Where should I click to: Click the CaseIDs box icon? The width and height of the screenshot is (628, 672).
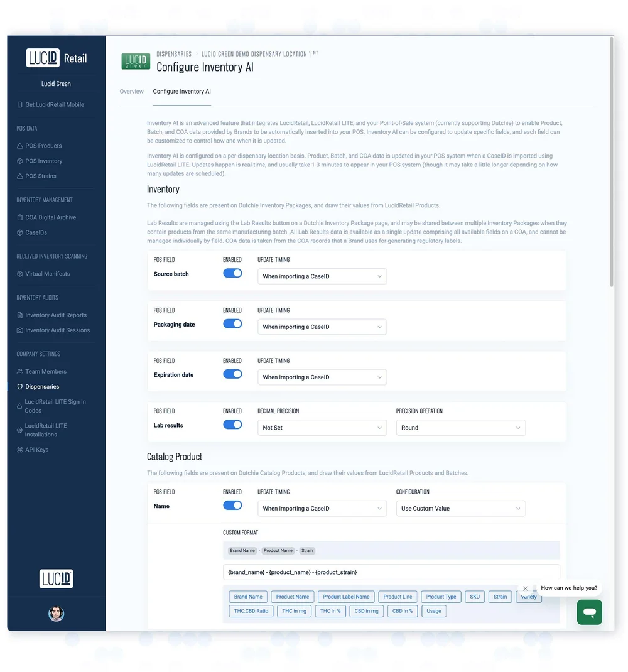pyautogui.click(x=19, y=233)
